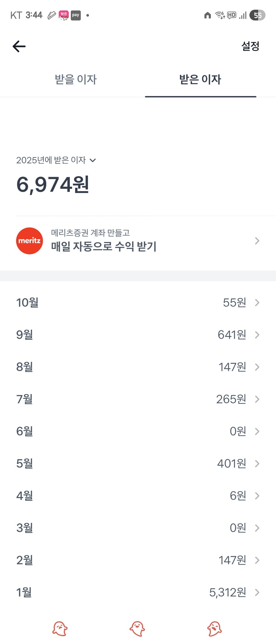Tap the red Meritz logo icon
The height and width of the screenshot is (644, 276).
[29, 241]
